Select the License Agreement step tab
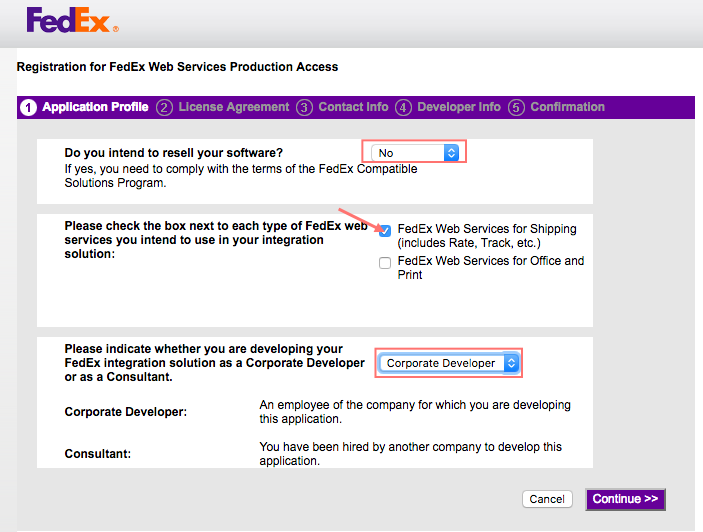This screenshot has width=703, height=532. click(234, 107)
